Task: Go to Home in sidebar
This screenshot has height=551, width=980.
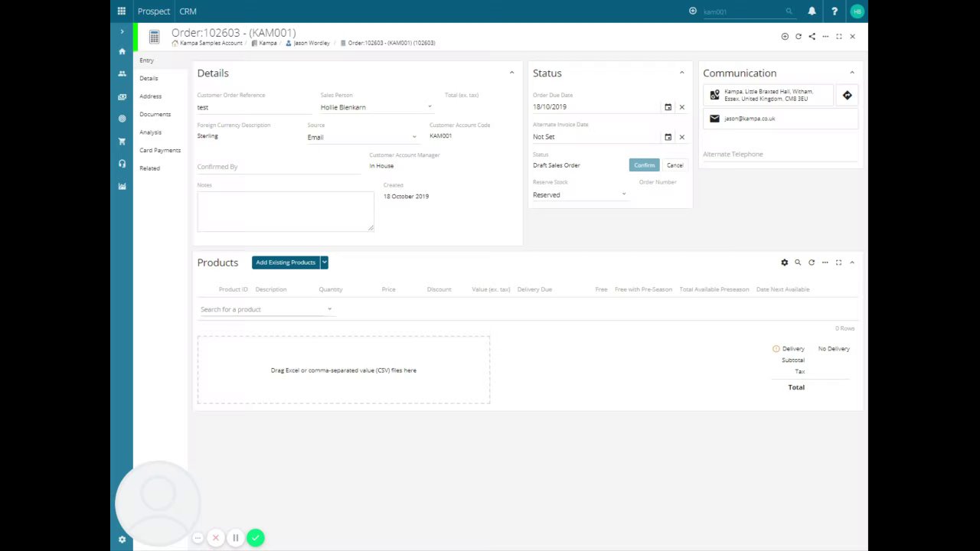Action: pos(122,51)
